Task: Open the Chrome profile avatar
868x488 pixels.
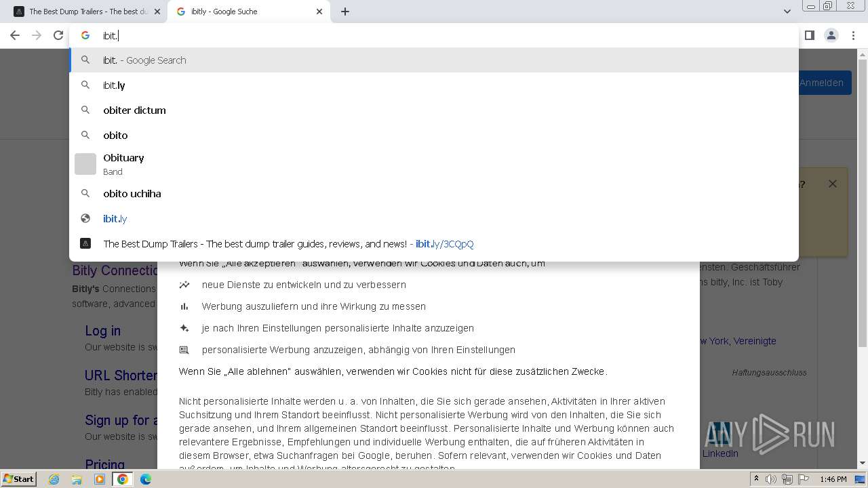Action: coord(831,35)
